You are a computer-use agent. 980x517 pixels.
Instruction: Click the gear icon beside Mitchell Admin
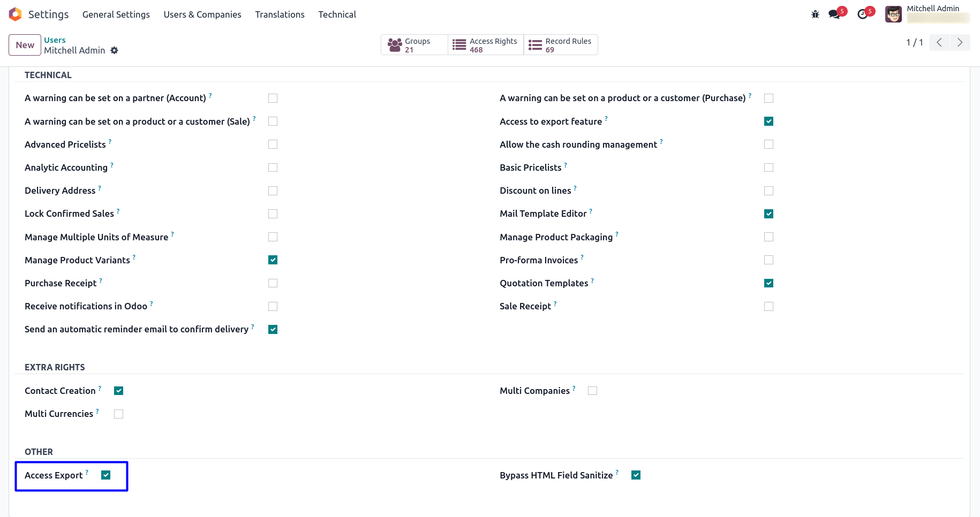[114, 50]
